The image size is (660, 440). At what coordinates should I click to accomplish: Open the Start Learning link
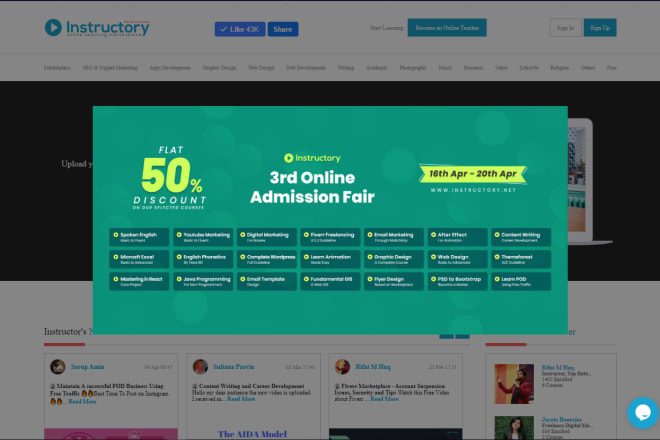[x=386, y=28]
